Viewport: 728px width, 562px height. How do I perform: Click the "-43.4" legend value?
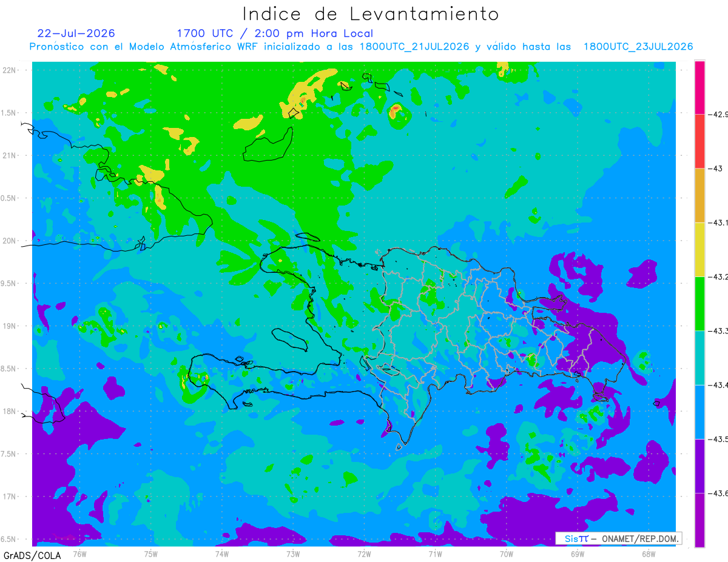(718, 384)
